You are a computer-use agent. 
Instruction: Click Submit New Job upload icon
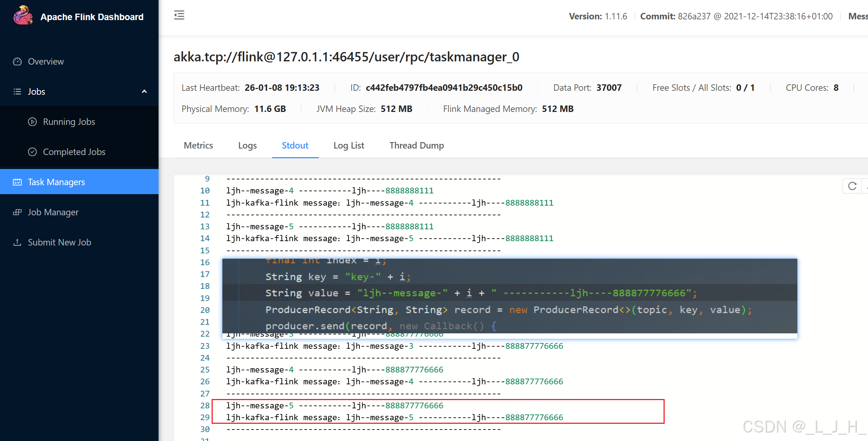pyautogui.click(x=17, y=243)
